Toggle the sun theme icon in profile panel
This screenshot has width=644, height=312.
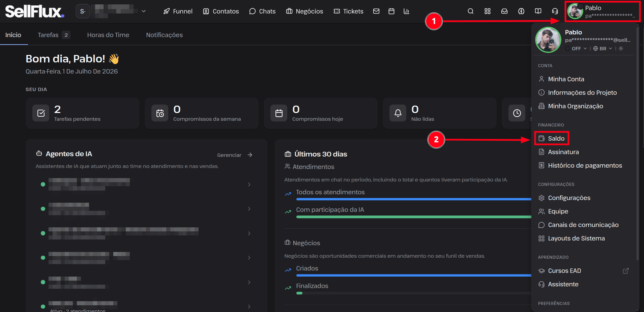coord(621,49)
